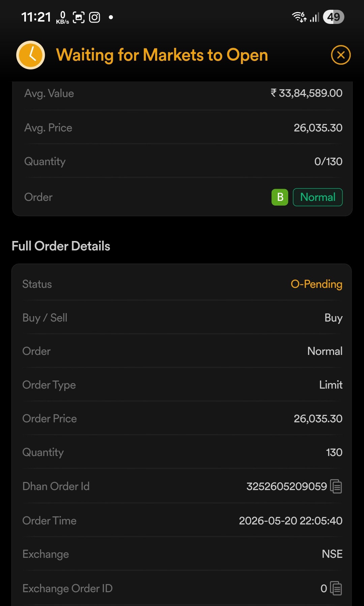The width and height of the screenshot is (364, 606).
Task: Tap the screenshot notification icon in status bar
Action: (x=79, y=17)
